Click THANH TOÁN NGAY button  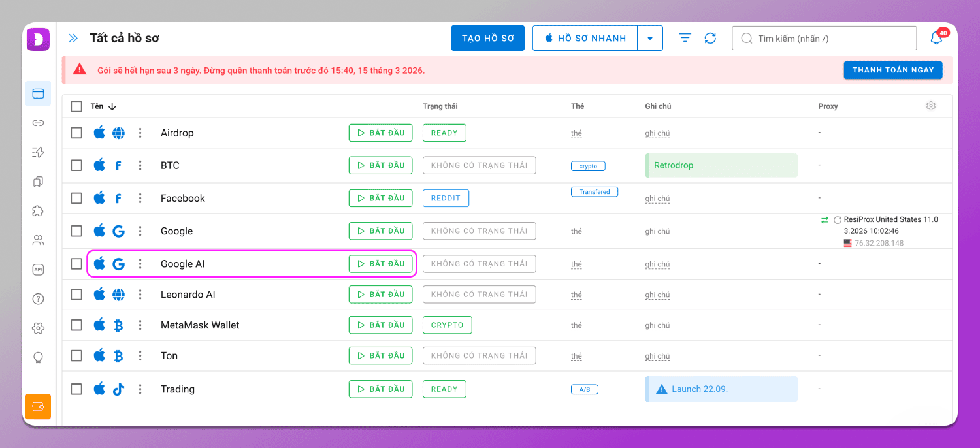coord(893,70)
